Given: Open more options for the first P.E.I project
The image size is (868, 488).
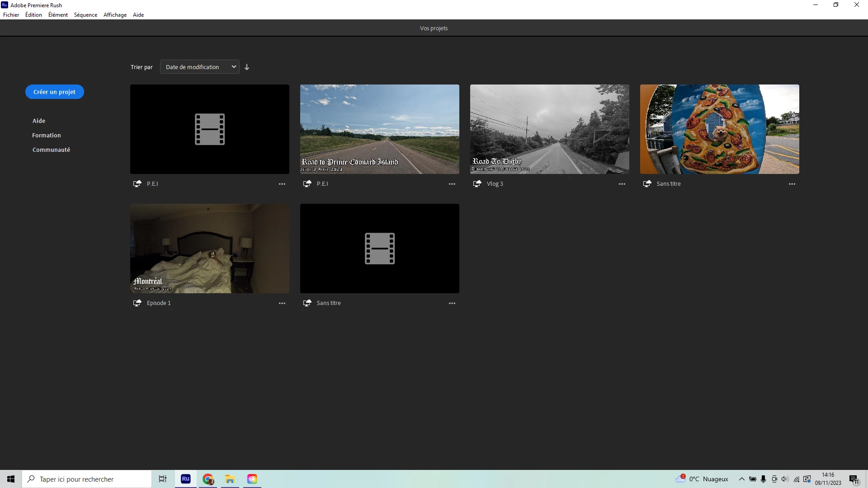Looking at the screenshot, I should tap(282, 184).
